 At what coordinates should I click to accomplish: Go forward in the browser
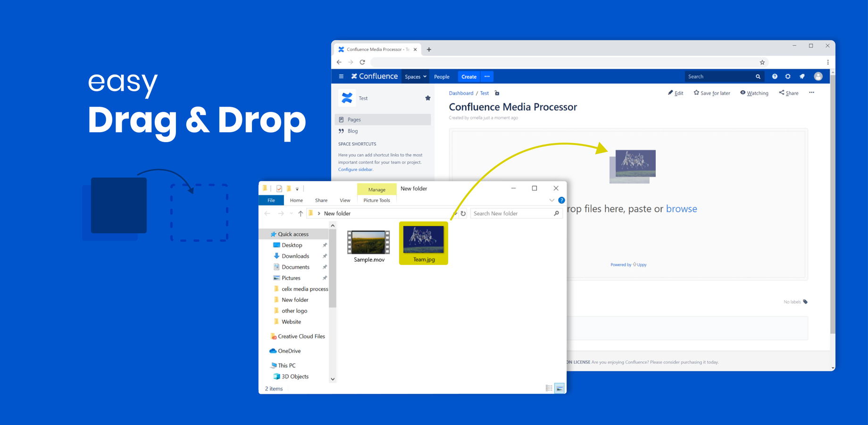351,62
